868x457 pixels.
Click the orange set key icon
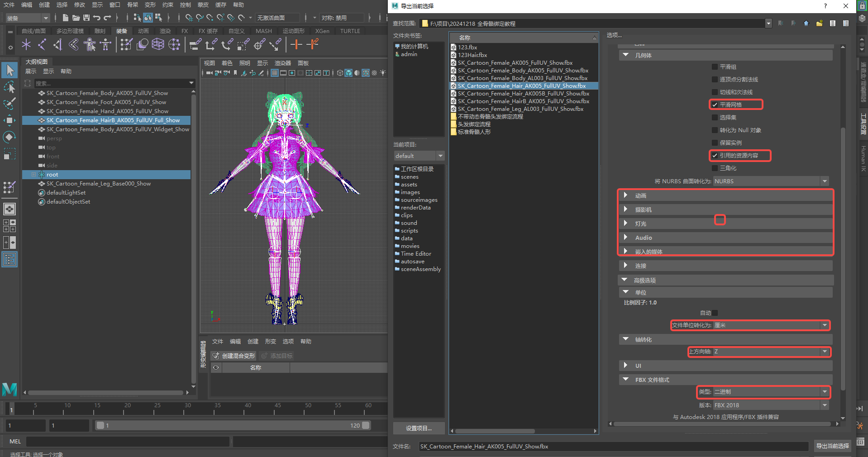coord(296,44)
